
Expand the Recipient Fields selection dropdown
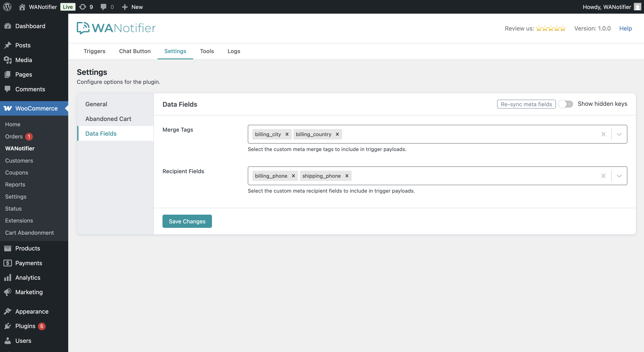(619, 176)
